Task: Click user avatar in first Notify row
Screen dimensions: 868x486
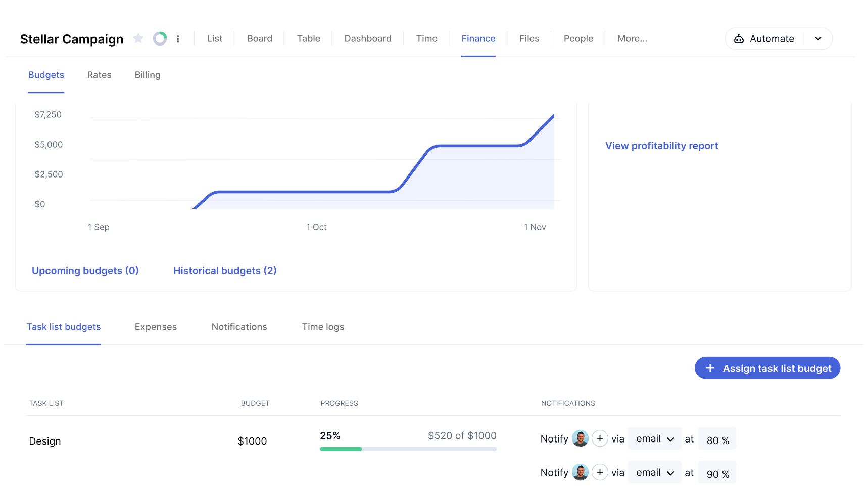Action: coord(580,438)
